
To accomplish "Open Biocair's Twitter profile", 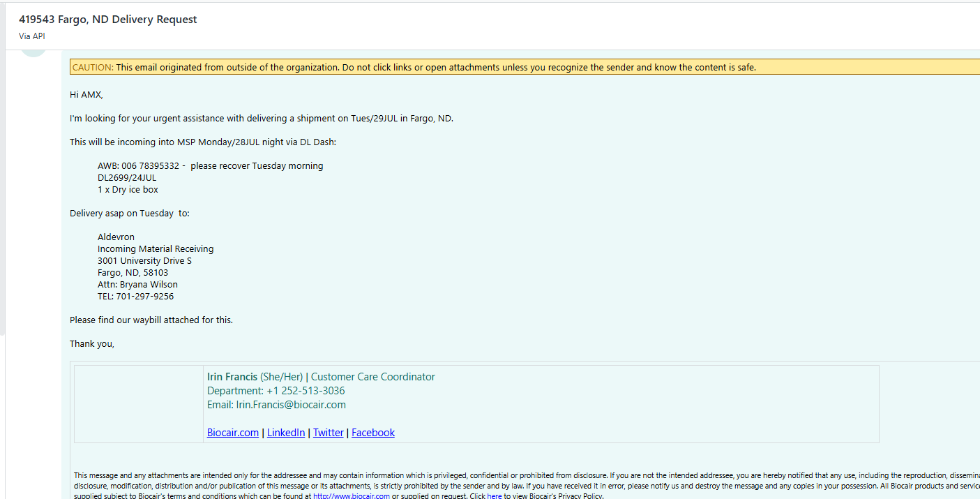I will coord(328,432).
